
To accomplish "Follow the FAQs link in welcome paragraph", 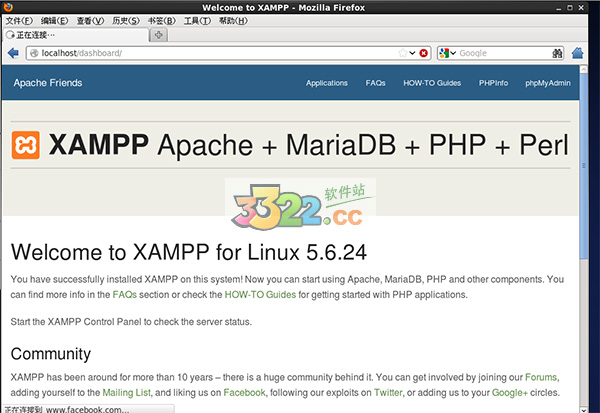I will (x=124, y=295).
